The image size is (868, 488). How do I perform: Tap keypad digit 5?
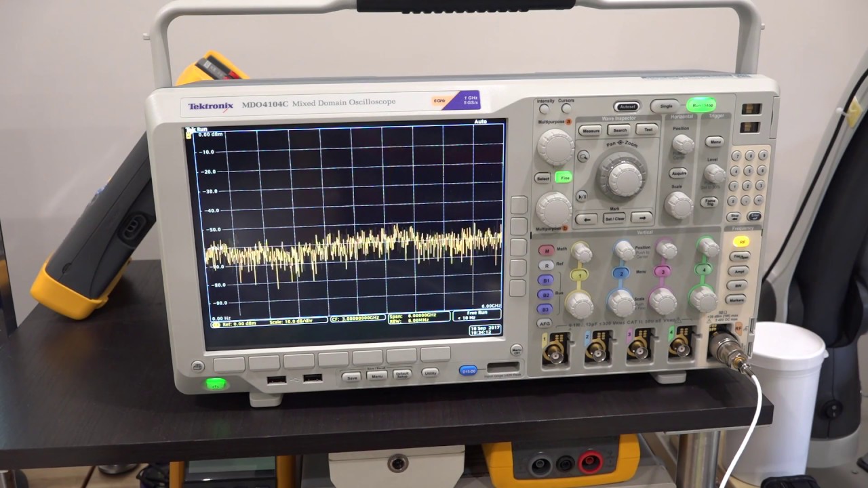click(749, 171)
